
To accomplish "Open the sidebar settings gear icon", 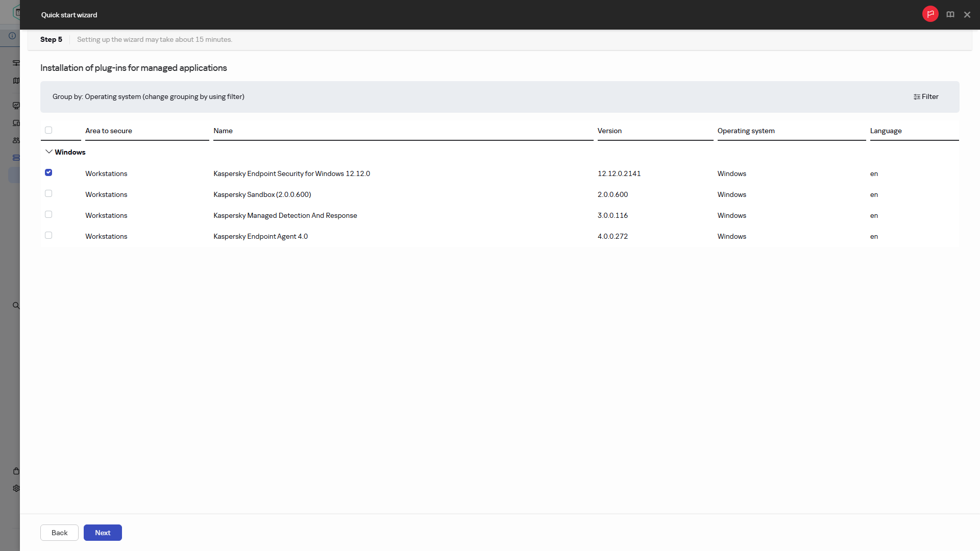I will [x=16, y=488].
